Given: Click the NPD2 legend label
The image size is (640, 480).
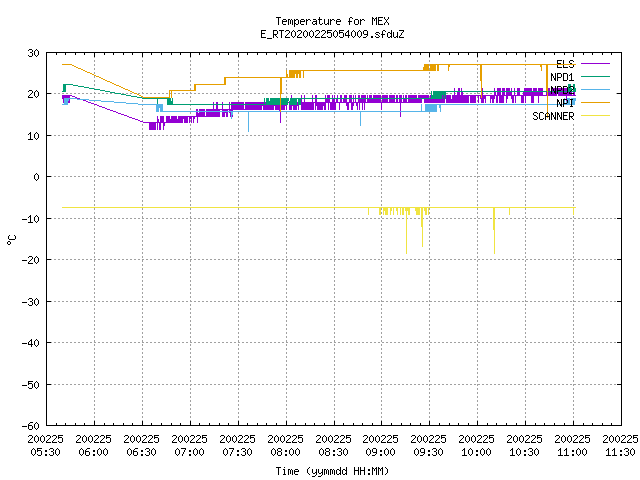Looking at the screenshot, I should [x=562, y=90].
